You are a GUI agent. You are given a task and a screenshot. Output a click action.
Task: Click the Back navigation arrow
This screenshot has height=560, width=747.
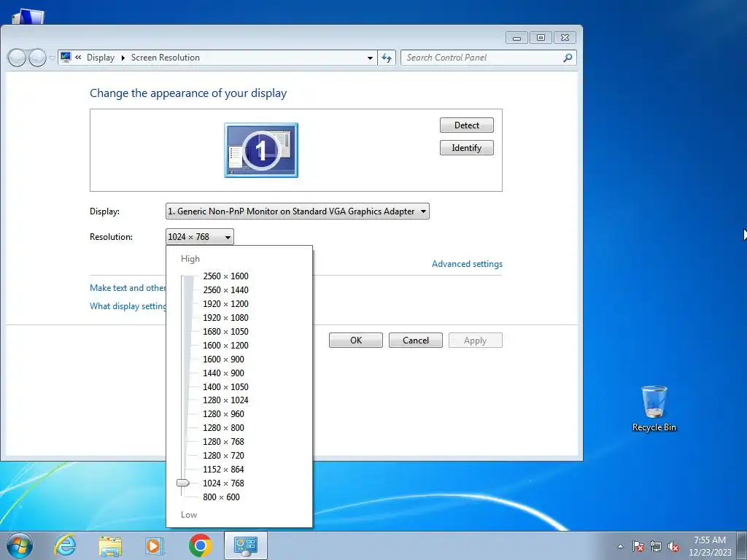(17, 58)
